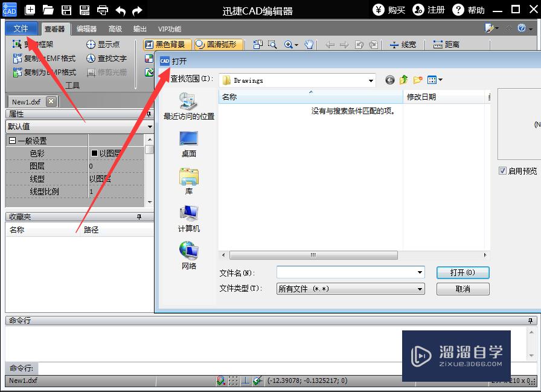Viewport: 541px width, 392px height.
Task: Collapse the 一般设置 section
Action: click(x=13, y=141)
